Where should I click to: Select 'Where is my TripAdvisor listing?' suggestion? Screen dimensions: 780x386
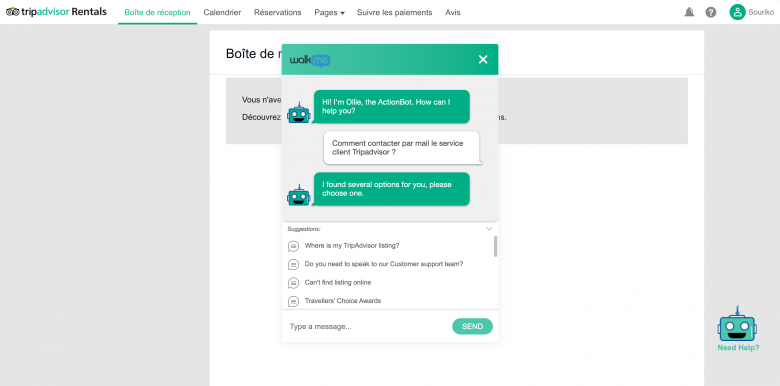352,246
